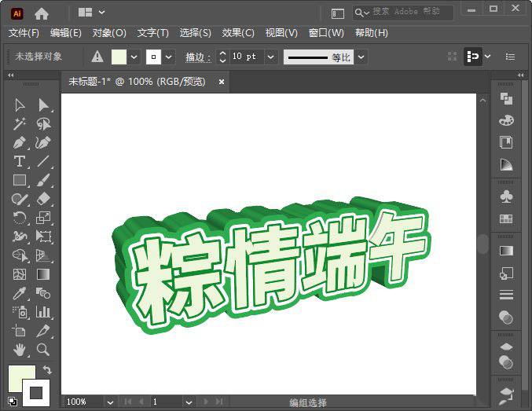Screen dimensions: 532x411
Task: Select the Symbol Sprayer tool
Action: pyautogui.click(x=20, y=311)
